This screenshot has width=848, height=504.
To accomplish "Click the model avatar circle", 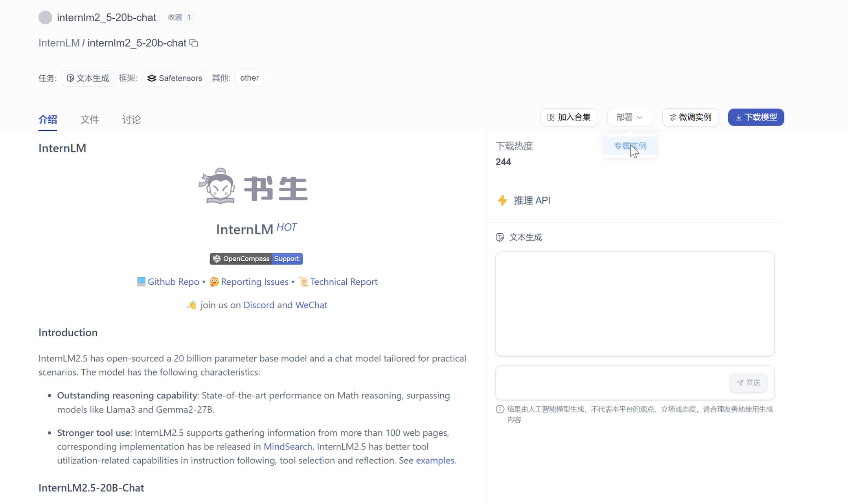I will coord(45,17).
